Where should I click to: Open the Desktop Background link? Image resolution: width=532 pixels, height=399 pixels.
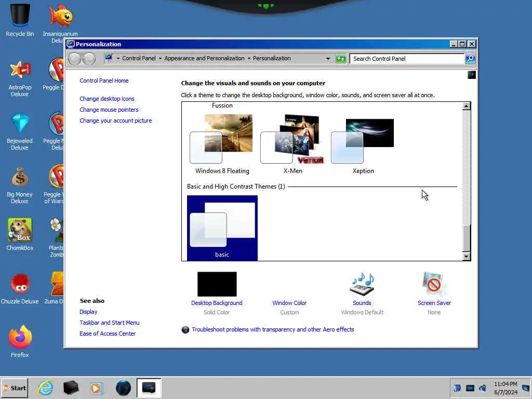click(x=217, y=303)
